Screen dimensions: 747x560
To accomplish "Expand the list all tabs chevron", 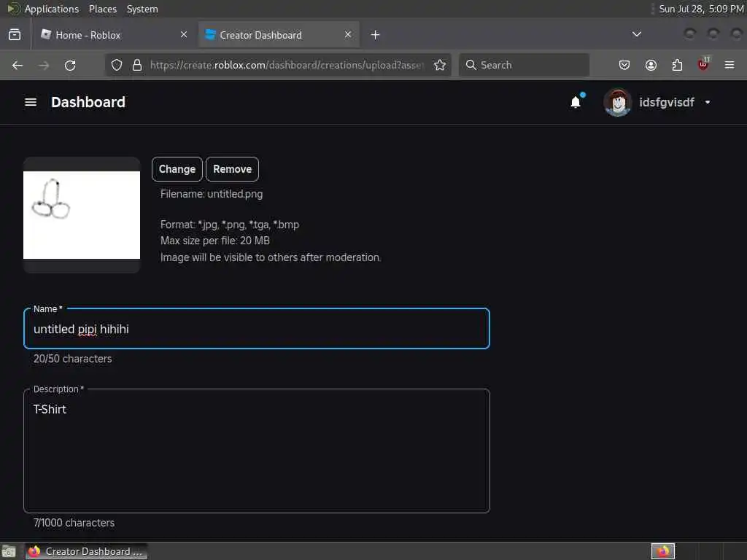I will click(x=636, y=34).
